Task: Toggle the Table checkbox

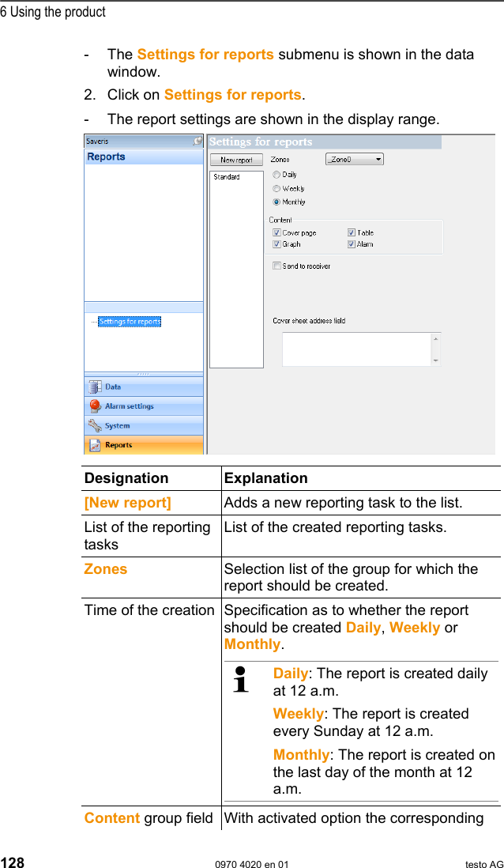Action: click(x=352, y=233)
